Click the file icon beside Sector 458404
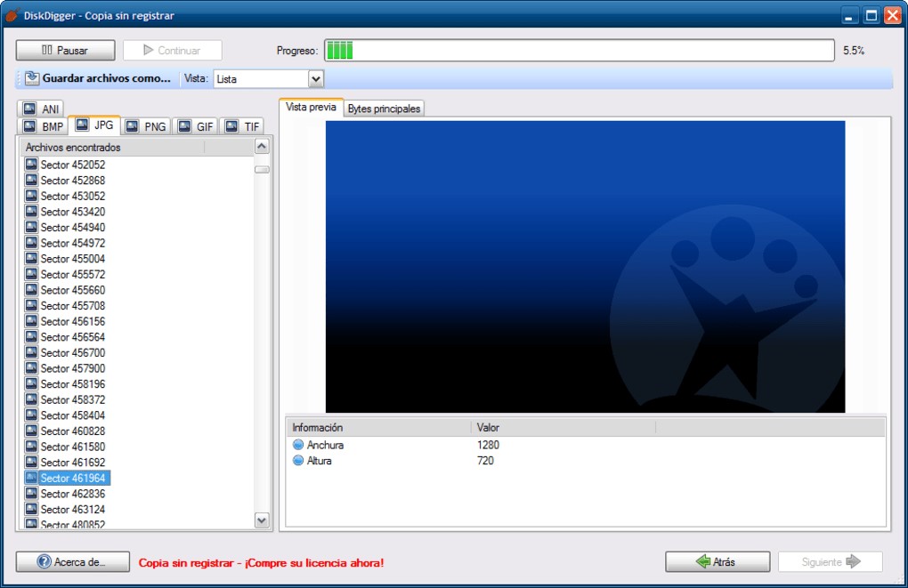The width and height of the screenshot is (908, 588). (32, 415)
